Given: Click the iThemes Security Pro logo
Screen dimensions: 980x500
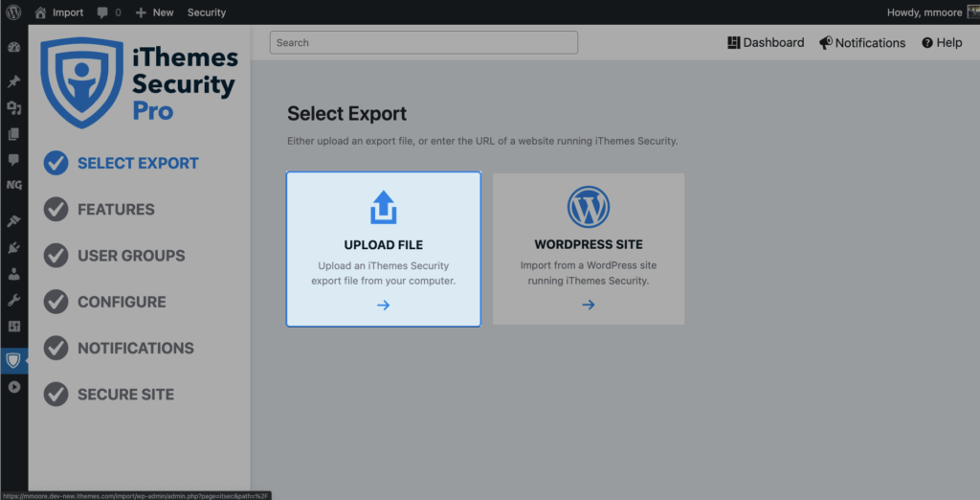Looking at the screenshot, I should pos(139,82).
